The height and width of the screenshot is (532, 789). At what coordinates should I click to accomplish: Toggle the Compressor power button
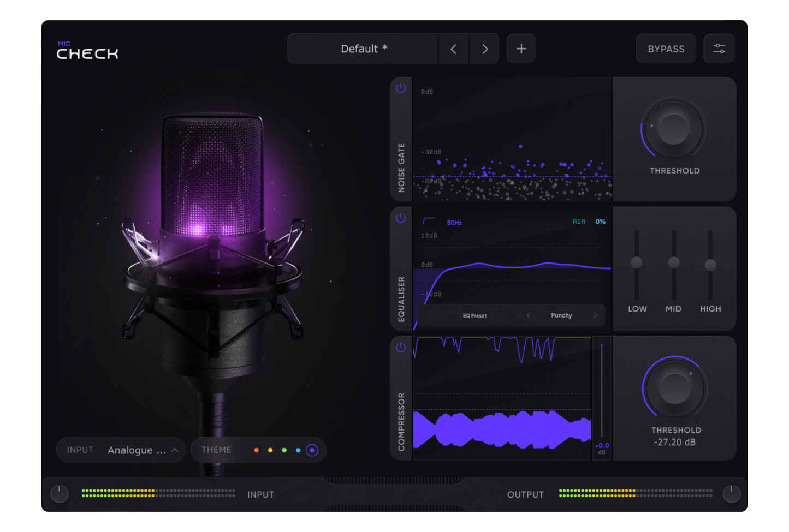coord(401,348)
